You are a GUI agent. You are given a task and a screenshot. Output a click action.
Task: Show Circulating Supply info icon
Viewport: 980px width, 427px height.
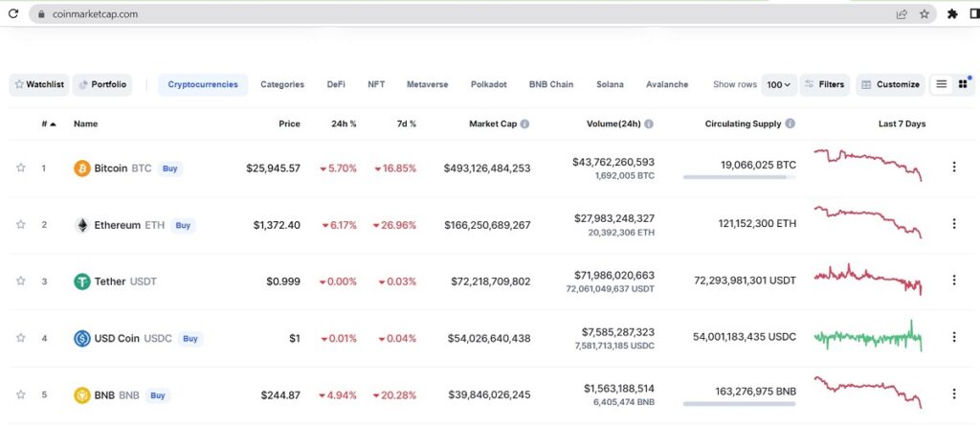(x=790, y=124)
